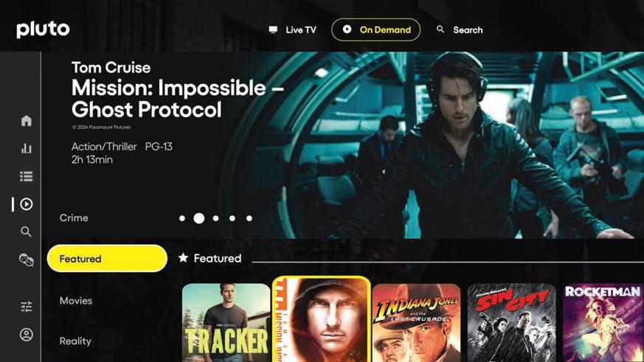Select the yellow Featured category button
Image resolution: width=644 pixels, height=362 pixels.
107,259
